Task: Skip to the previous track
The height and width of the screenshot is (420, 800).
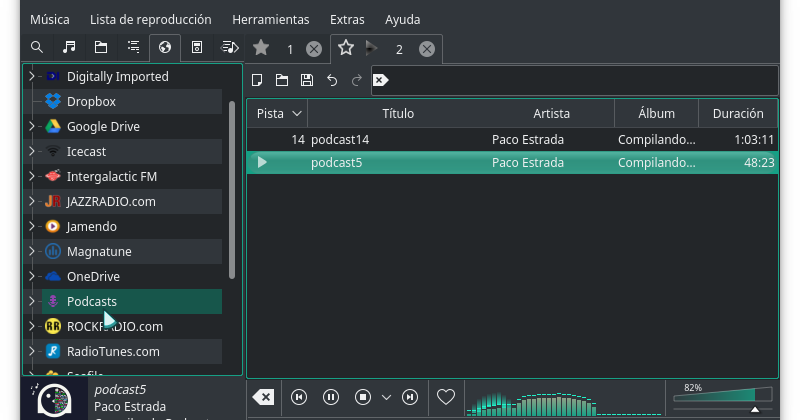Action: (x=299, y=397)
